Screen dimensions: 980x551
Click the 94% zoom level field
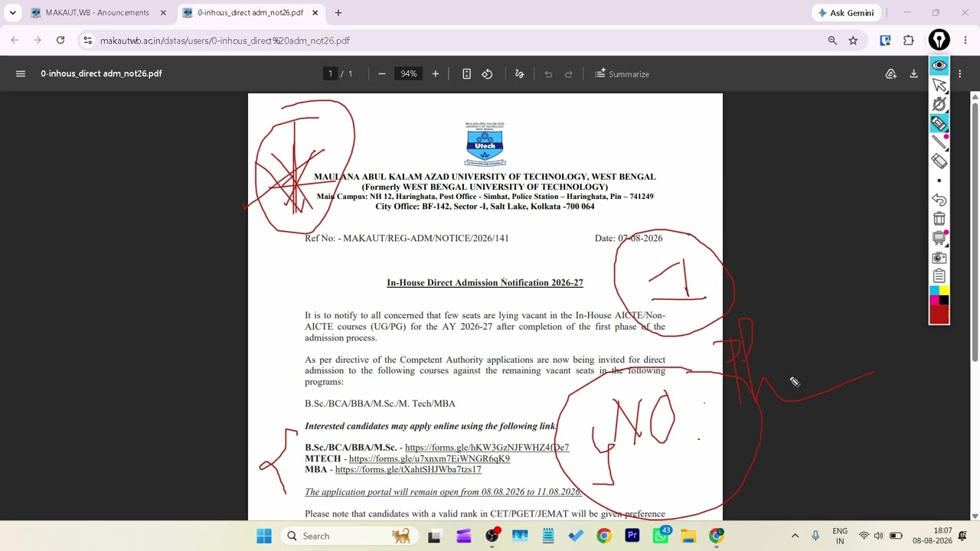(408, 73)
